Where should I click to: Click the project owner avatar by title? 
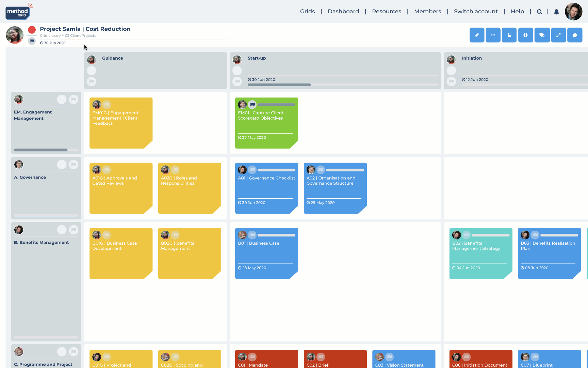click(15, 35)
